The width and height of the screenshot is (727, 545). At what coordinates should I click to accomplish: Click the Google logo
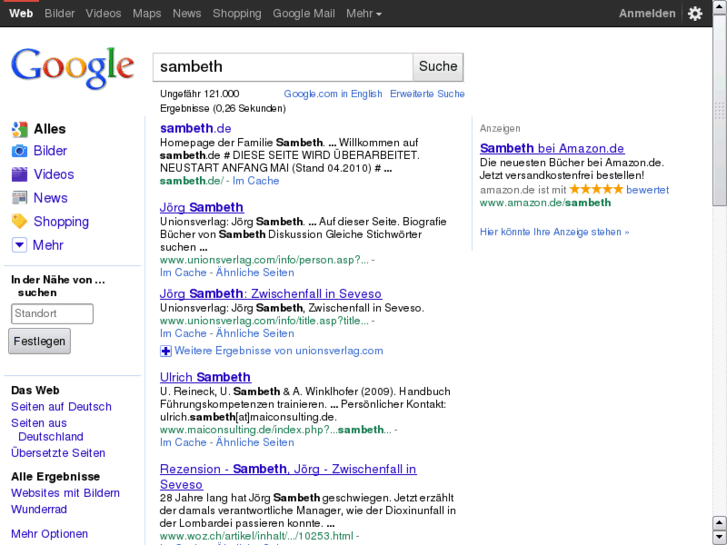click(x=73, y=68)
